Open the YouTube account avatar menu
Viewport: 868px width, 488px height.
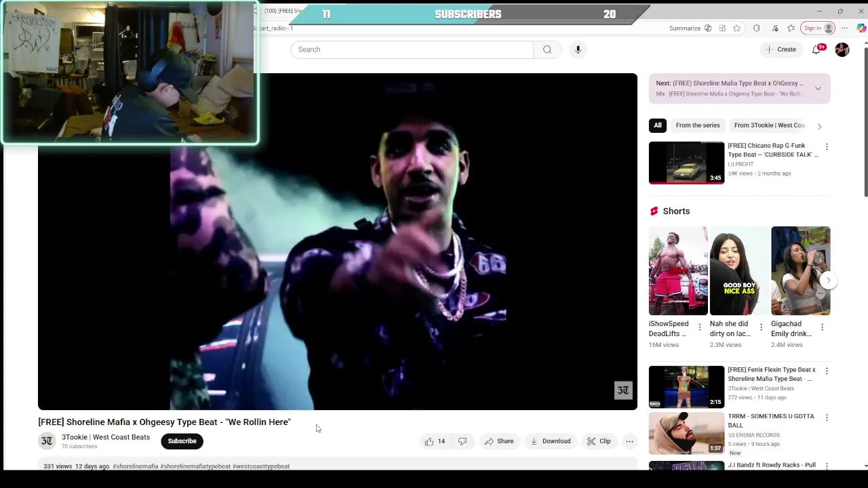842,49
